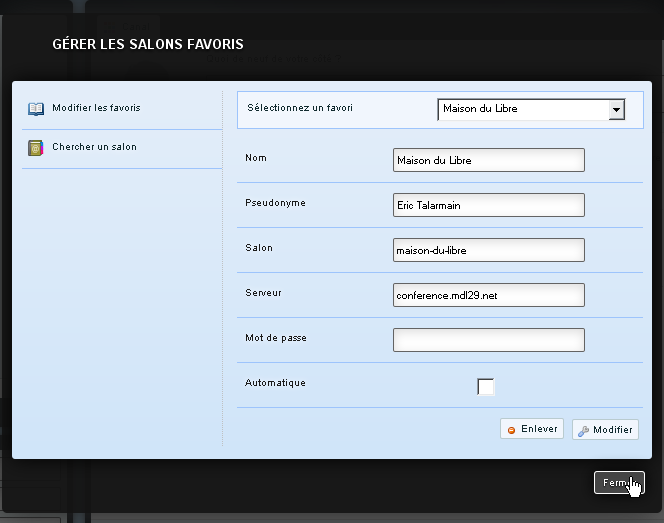Click the book icon beside Modifier les favoris
Image resolution: width=664 pixels, height=523 pixels.
pyautogui.click(x=36, y=108)
